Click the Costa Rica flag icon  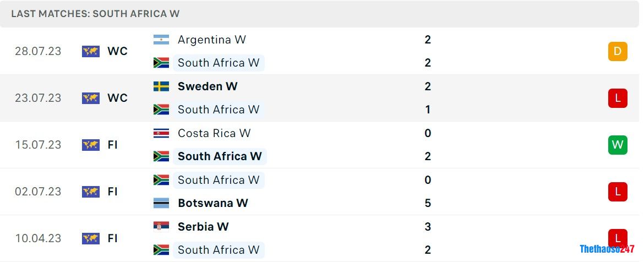pyautogui.click(x=161, y=133)
